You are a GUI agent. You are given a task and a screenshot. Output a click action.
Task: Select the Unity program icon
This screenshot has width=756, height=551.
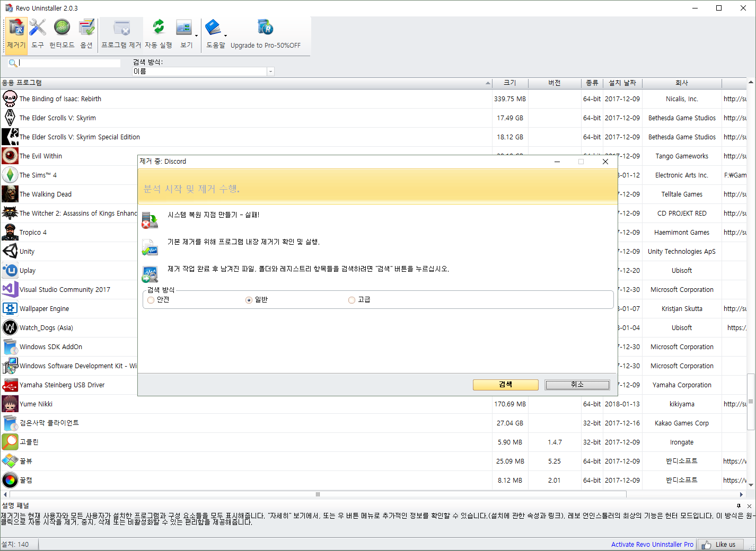tap(10, 251)
